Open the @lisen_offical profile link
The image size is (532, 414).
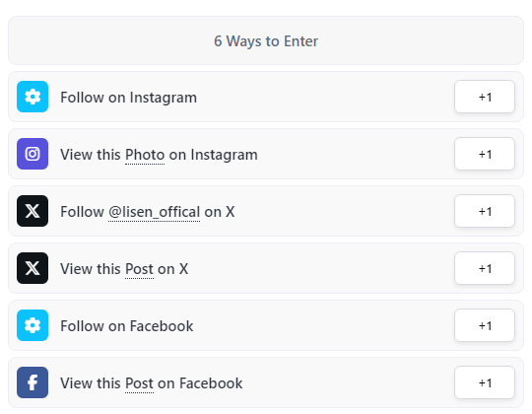pyautogui.click(x=155, y=213)
